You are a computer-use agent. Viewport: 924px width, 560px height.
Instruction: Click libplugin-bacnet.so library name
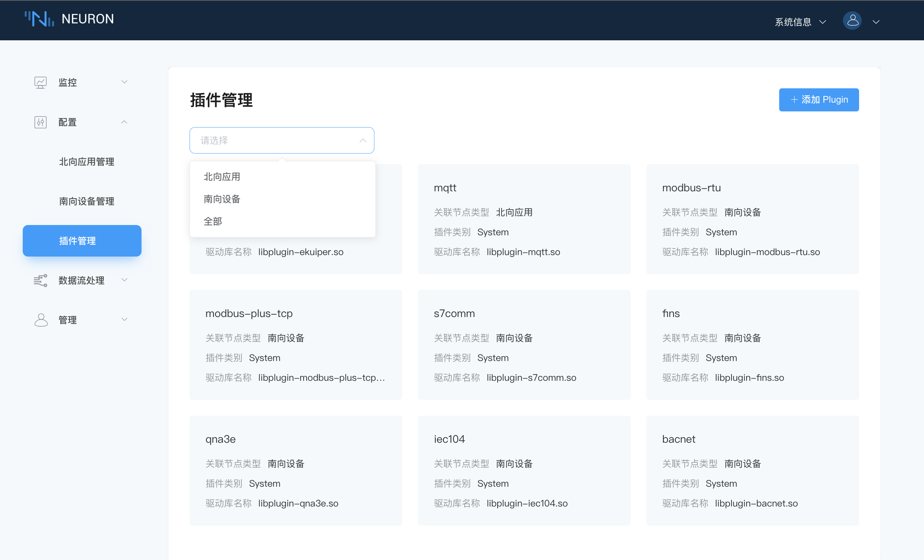click(x=756, y=503)
